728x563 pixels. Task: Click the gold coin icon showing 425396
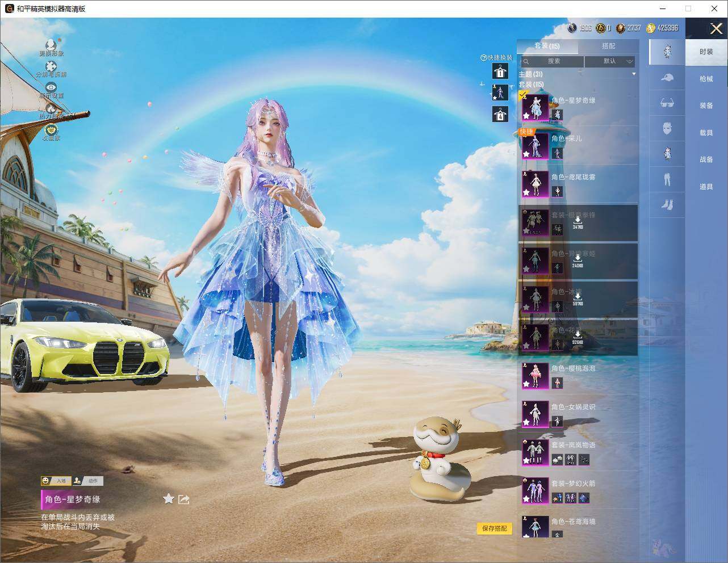tap(651, 28)
